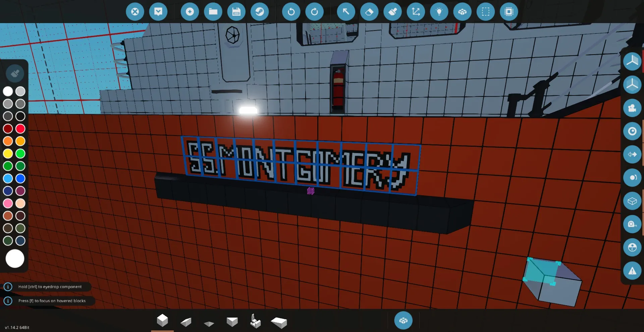Screen dimensions: 644x332
Task: Toggle the camera view button on right panel
Action: pos(632,108)
